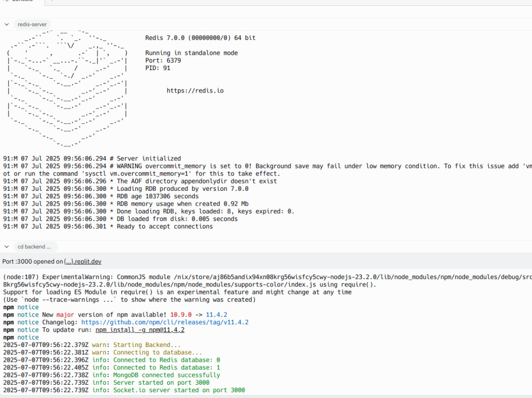Click the 'Connecting to database...' warn line
532x398 pixels.
point(103,353)
